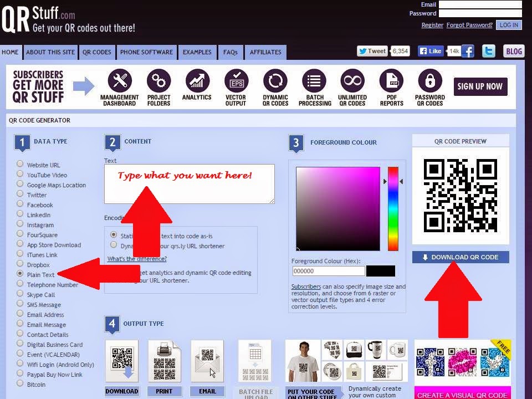
Task: Select the Password QR Codes lock icon
Action: point(430,81)
